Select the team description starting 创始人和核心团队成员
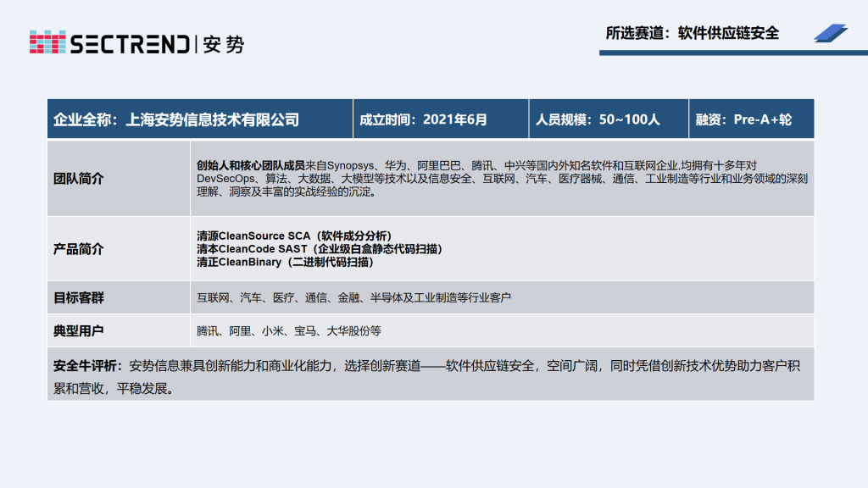 pos(502,179)
